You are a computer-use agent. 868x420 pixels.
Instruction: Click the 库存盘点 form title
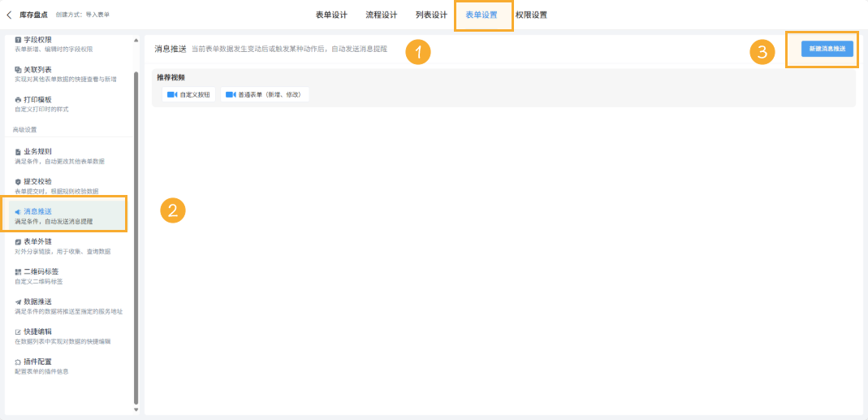tap(34, 15)
